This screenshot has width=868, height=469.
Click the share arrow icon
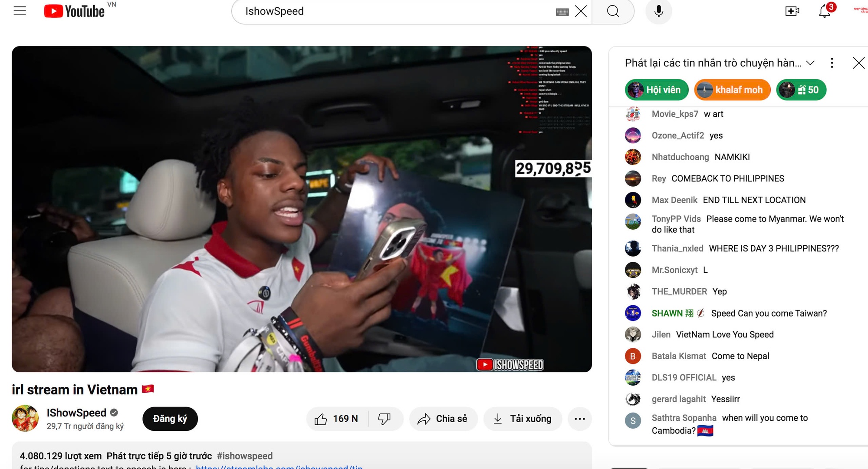[424, 418]
